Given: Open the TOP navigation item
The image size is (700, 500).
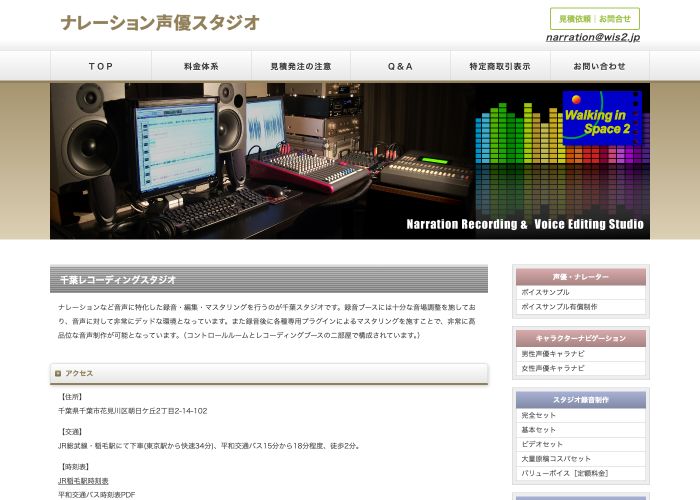Looking at the screenshot, I should (x=101, y=66).
